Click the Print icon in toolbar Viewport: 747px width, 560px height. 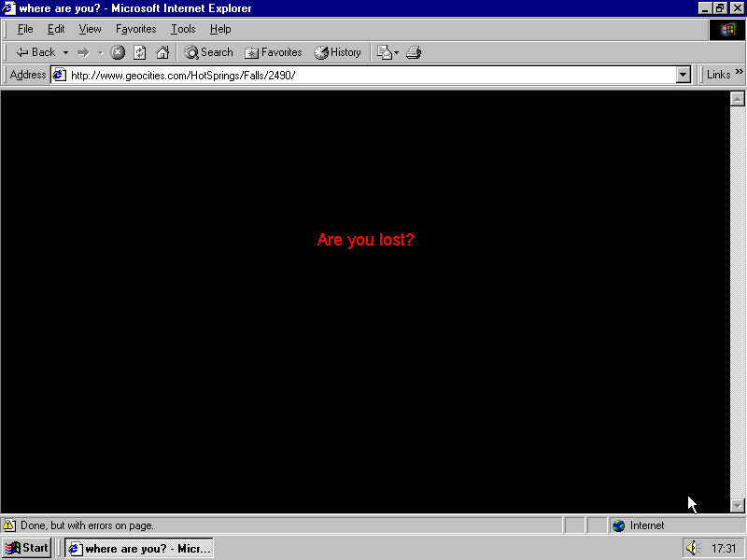(x=414, y=52)
